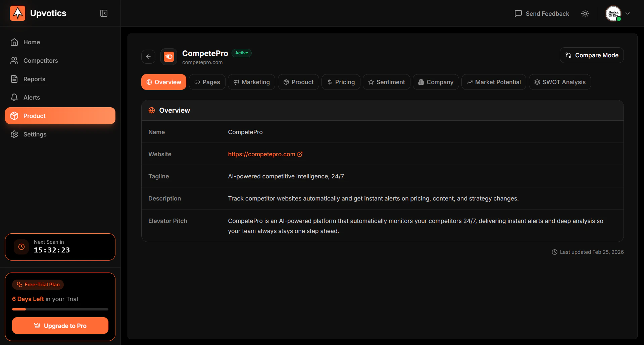Viewport: 644px width, 345px height.
Task: Enable Compare Mode
Action: point(592,55)
